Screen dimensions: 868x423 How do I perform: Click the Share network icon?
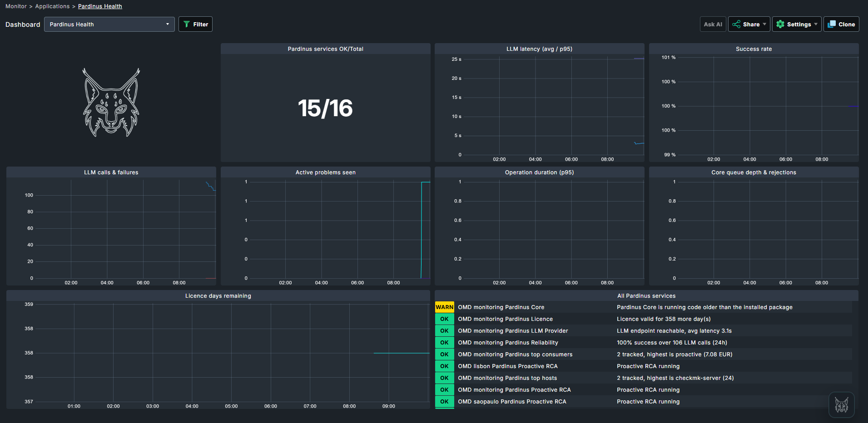[x=736, y=24]
